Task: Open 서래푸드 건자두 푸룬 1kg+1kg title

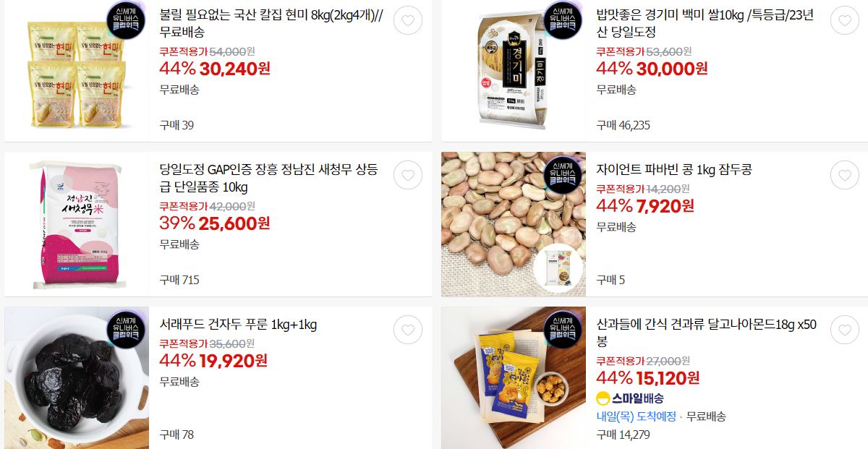Action: [x=238, y=325]
